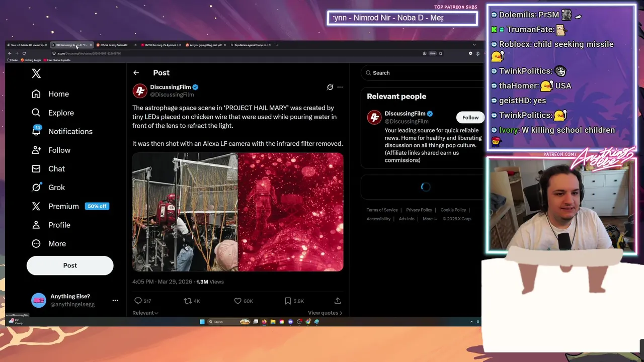The height and width of the screenshot is (362, 644).
Task: Click the 50% off badge
Action: click(97, 206)
